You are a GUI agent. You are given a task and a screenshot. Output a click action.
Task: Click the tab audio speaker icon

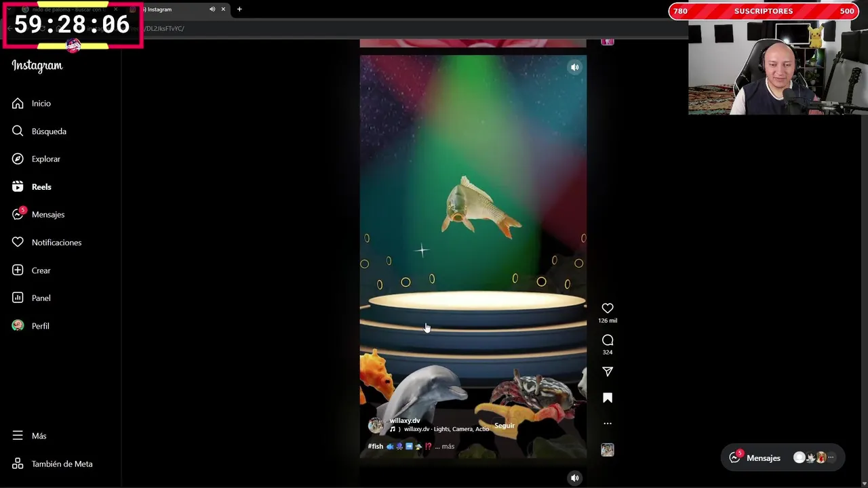(212, 9)
